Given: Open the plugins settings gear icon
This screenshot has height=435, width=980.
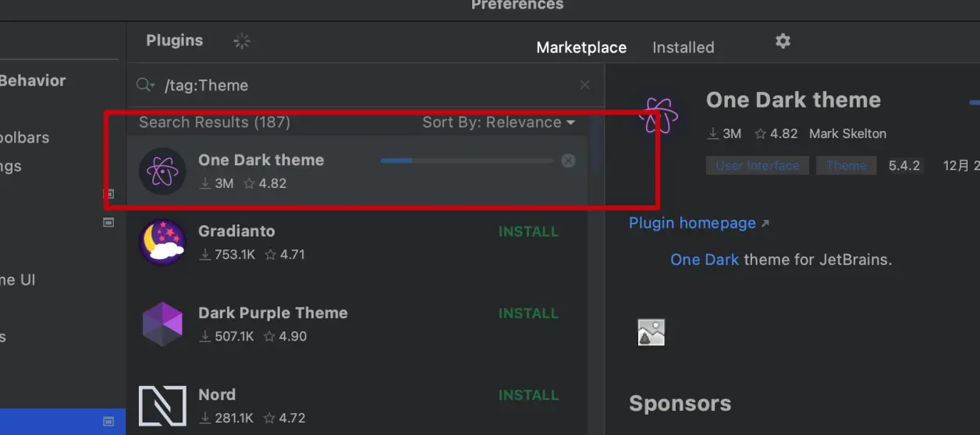Looking at the screenshot, I should pos(783,41).
